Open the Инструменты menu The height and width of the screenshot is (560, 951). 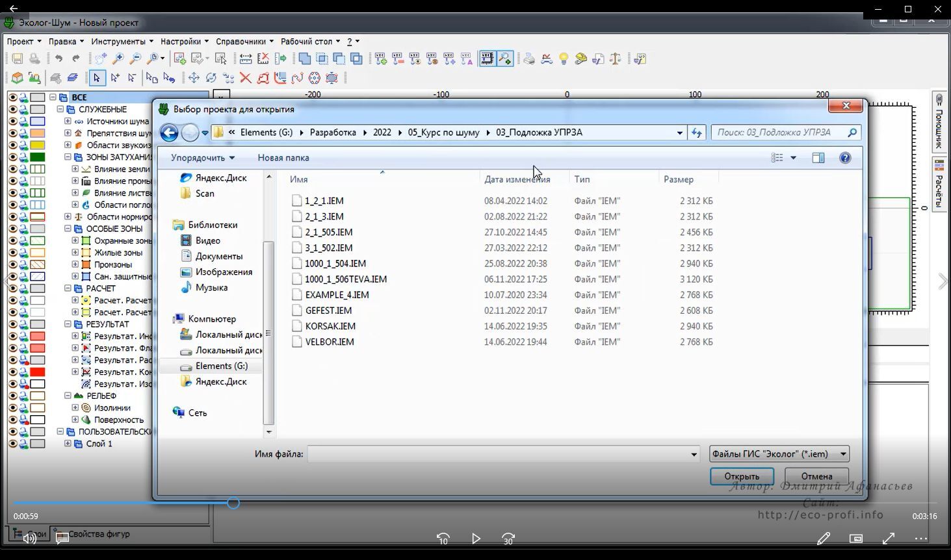122,42
